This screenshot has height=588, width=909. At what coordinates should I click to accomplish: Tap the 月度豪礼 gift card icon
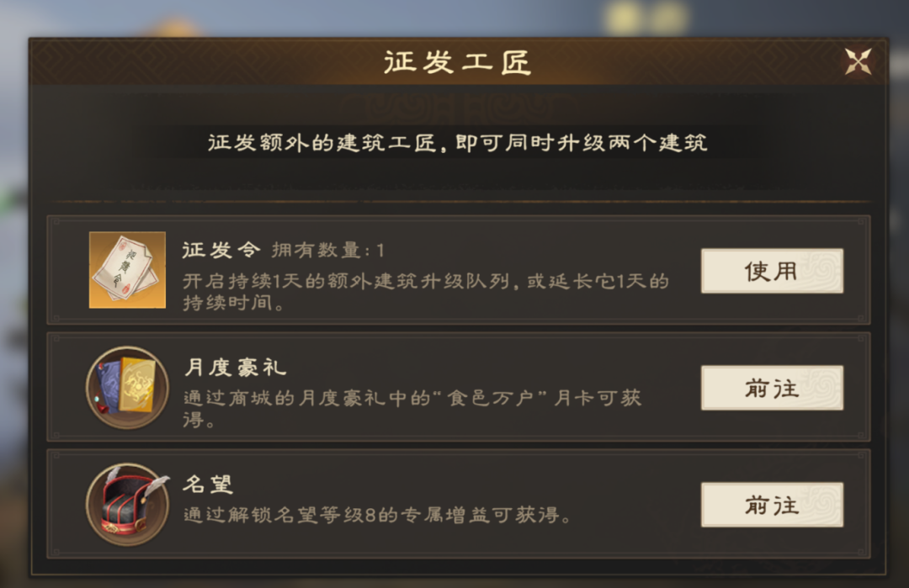pyautogui.click(x=128, y=387)
